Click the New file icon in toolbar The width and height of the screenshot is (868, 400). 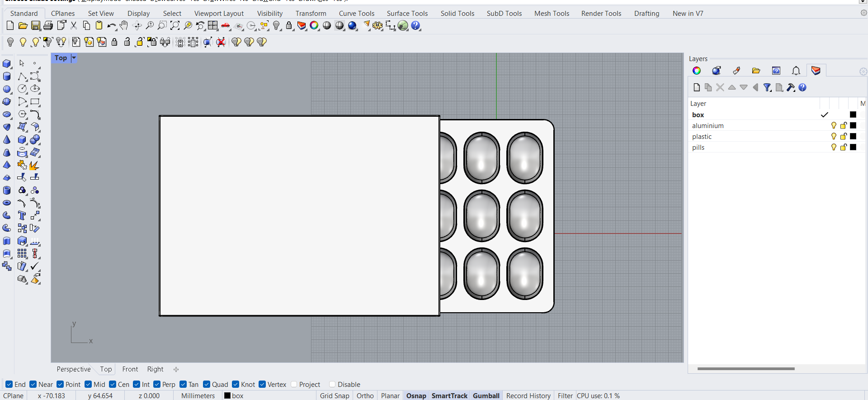(x=10, y=26)
